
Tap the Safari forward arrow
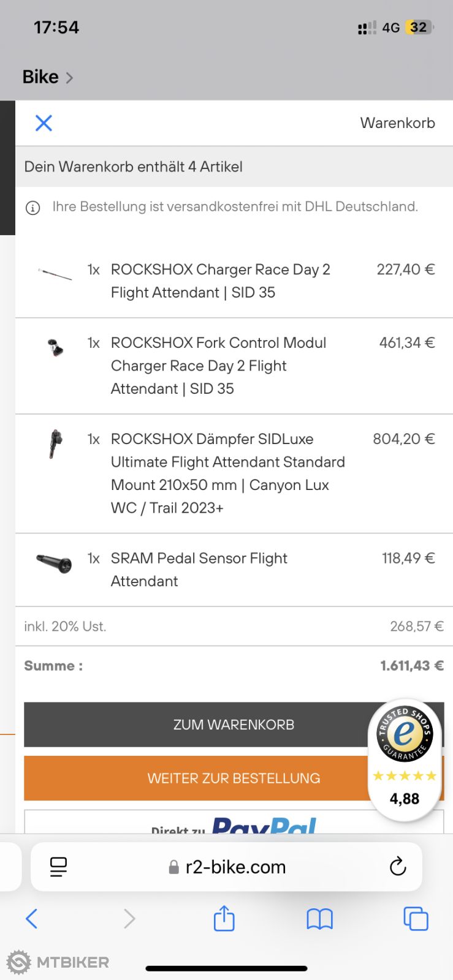129,918
